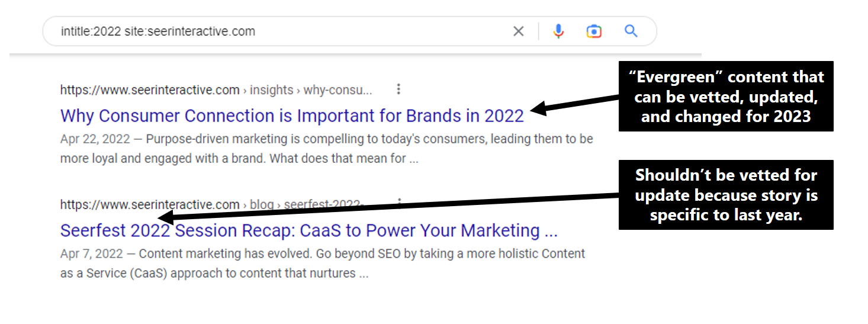Select the "insights" breadcrumb in first result
Viewport: 868px width, 324px height.
pyautogui.click(x=271, y=90)
